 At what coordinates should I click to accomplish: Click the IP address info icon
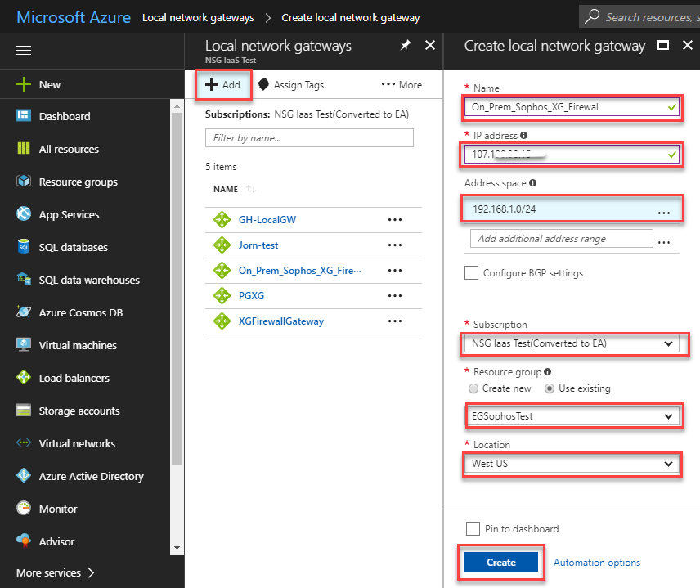click(523, 135)
